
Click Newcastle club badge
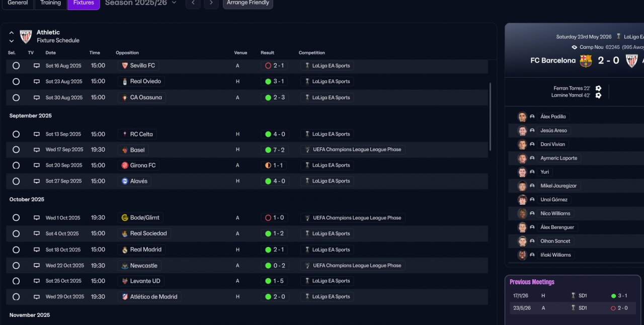pyautogui.click(x=125, y=266)
